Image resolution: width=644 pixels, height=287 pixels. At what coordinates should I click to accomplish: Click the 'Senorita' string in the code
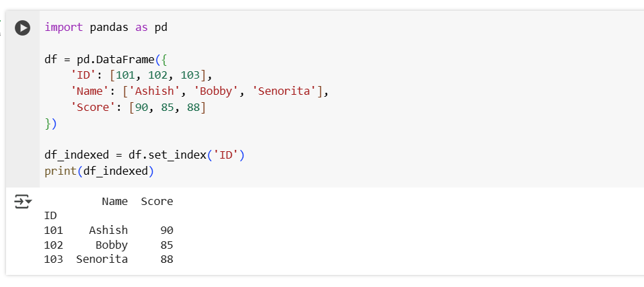[287, 91]
